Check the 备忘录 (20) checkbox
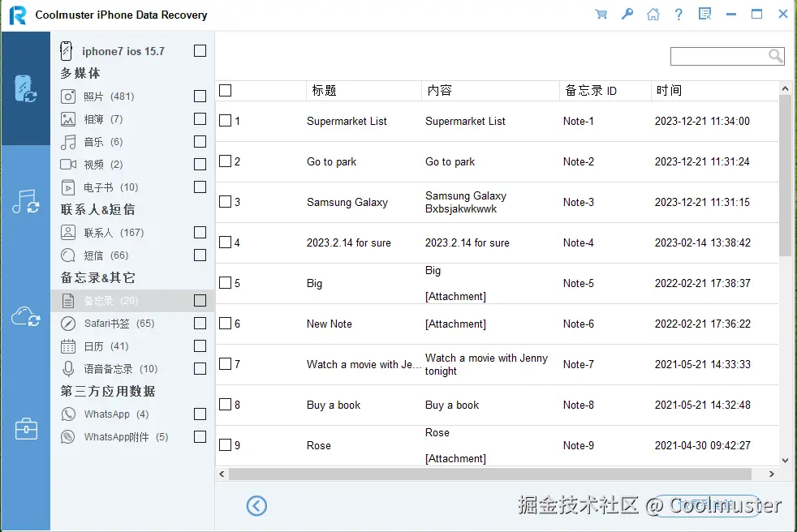Viewport: 797px width, 532px height. pos(200,301)
